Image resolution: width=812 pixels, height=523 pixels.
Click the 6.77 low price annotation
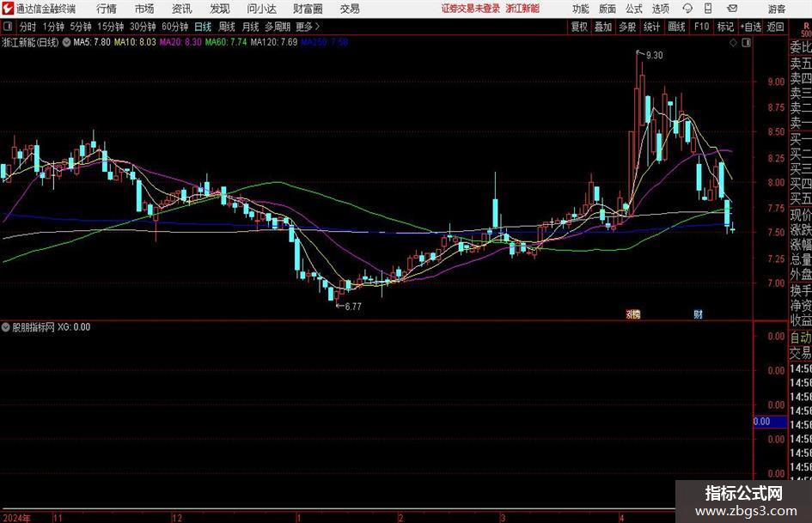(352, 307)
